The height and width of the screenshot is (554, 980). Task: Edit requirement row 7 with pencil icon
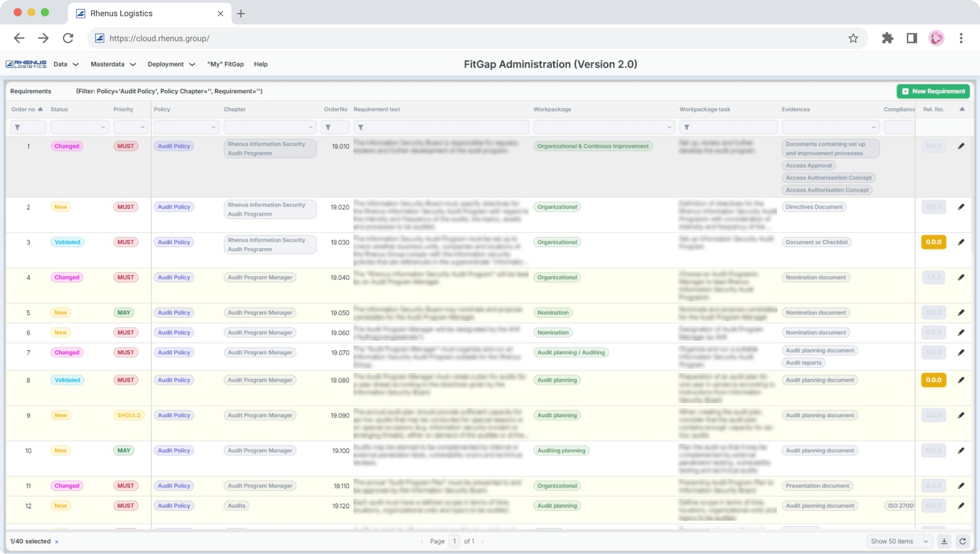961,353
